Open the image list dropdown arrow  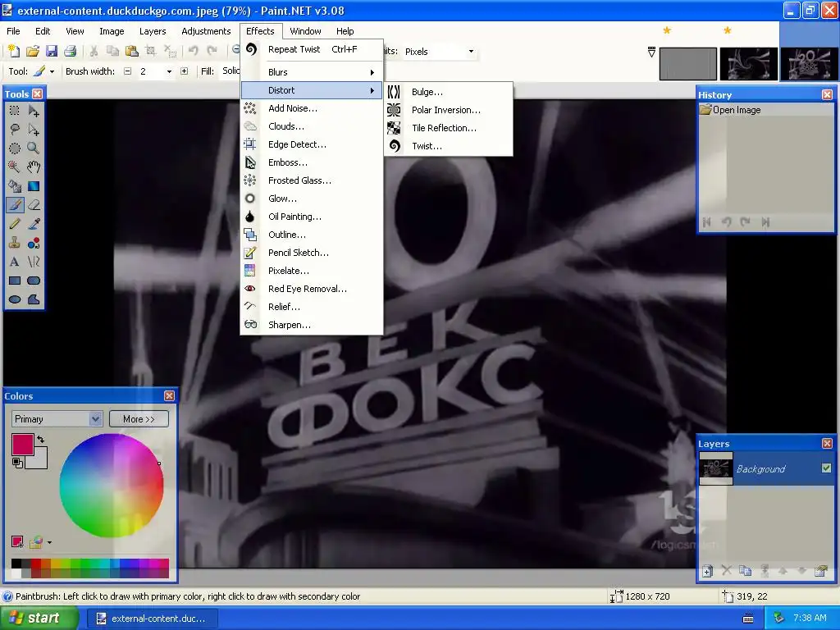[651, 52]
